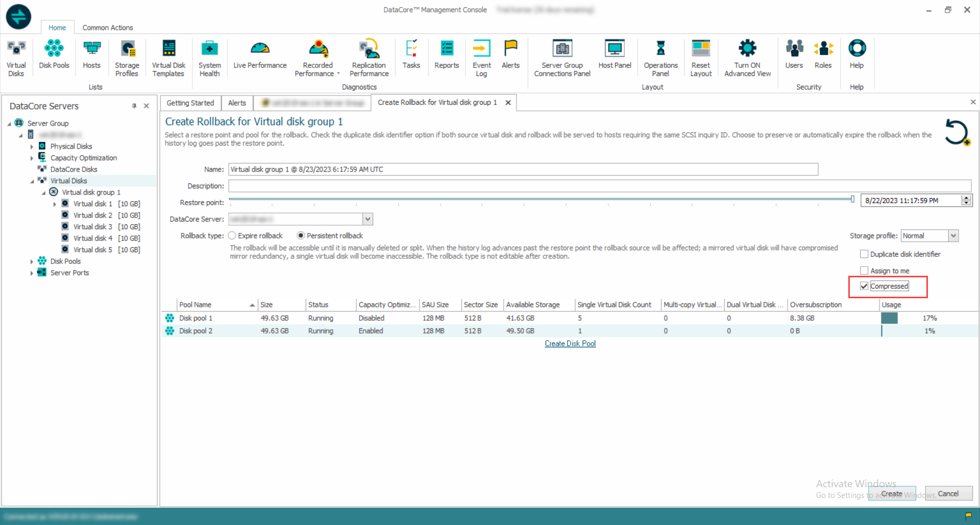Click the Name input field

523,170
